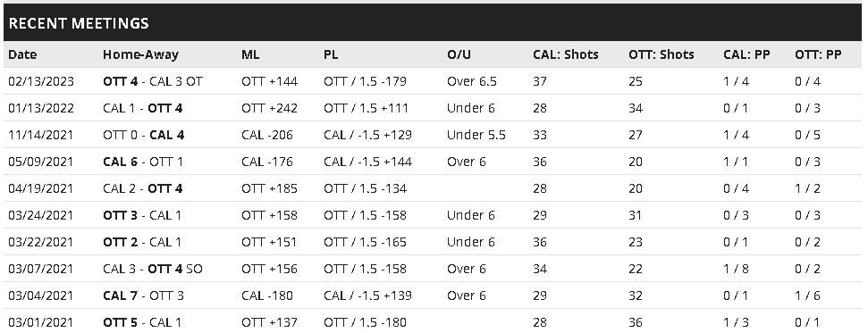Image resolution: width=868 pixels, height=333 pixels.
Task: Click the CAL 6 - OTT 1 result
Action: [x=142, y=162]
